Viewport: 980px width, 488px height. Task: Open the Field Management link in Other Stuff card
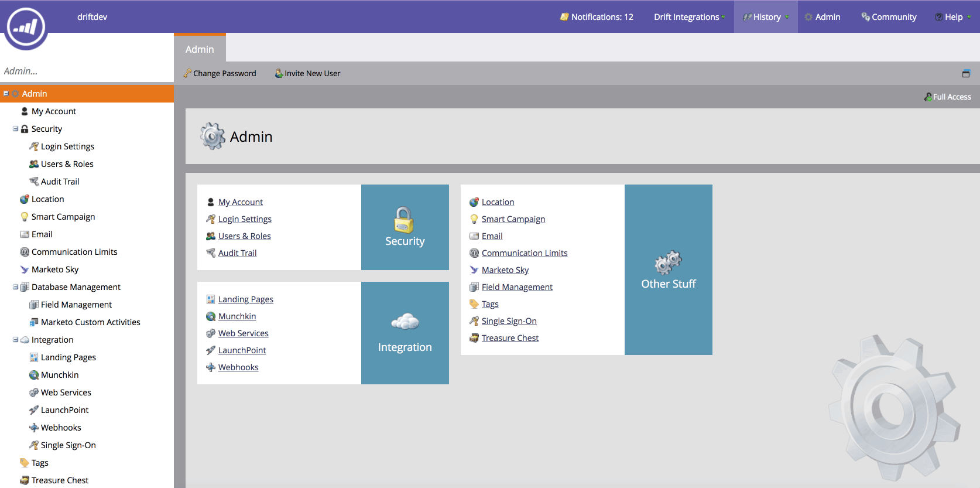(517, 287)
